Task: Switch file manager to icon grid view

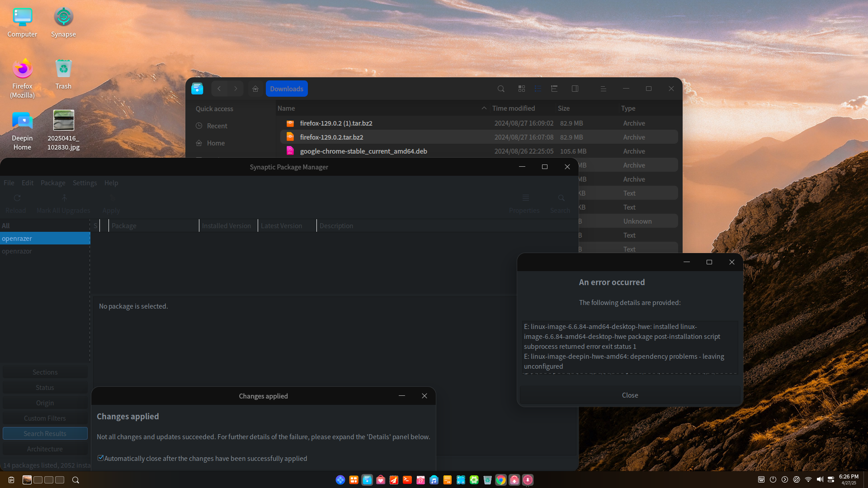Action: (522, 89)
